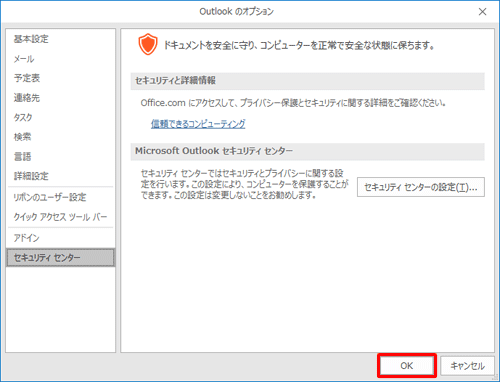This screenshot has height=382, width=500.
Task: Click the キャンセル button
Action: pos(467,366)
